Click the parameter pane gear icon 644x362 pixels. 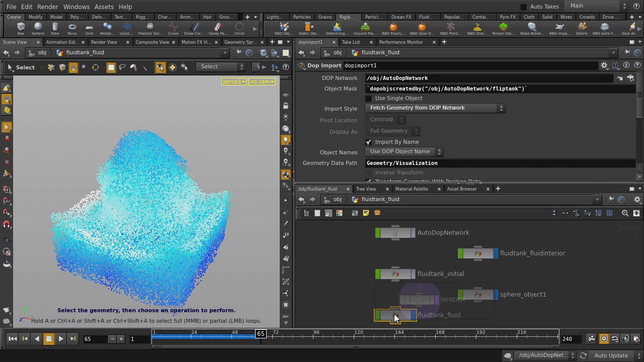(x=604, y=65)
